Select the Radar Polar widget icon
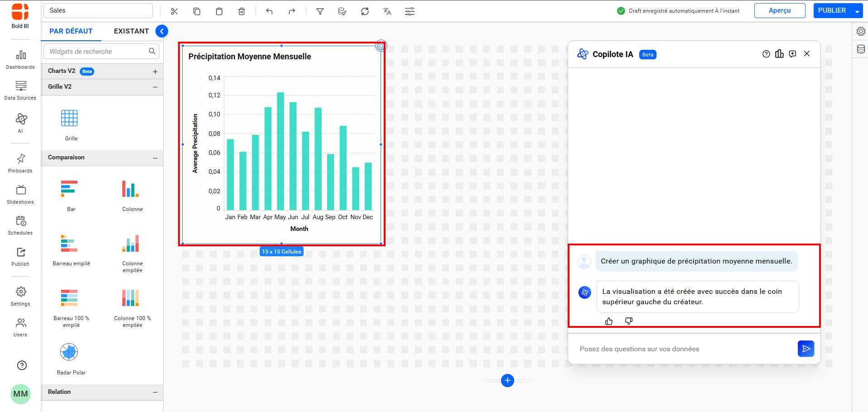Image resolution: width=868 pixels, height=412 pixels. 69,352
